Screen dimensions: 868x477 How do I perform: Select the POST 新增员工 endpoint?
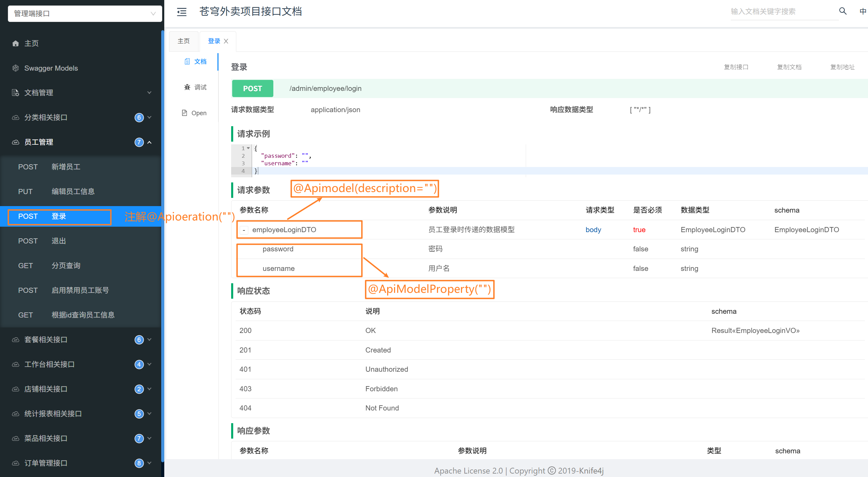(66, 167)
